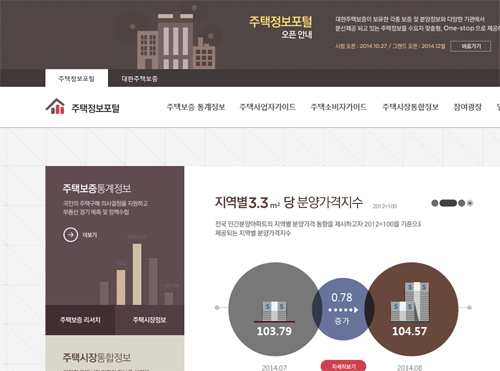Click the 0.78 증가 arrow circle
Viewport: 500px width, 371px height.
[x=343, y=309]
